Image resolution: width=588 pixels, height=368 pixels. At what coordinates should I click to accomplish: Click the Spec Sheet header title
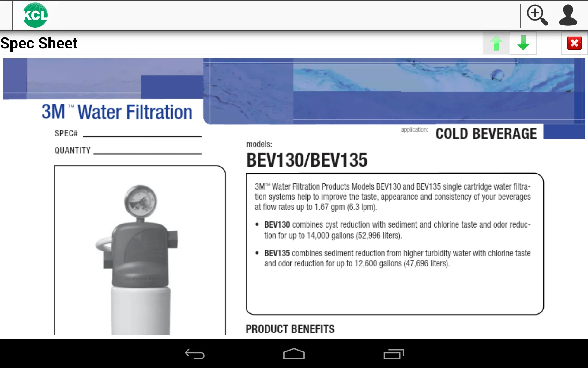39,42
